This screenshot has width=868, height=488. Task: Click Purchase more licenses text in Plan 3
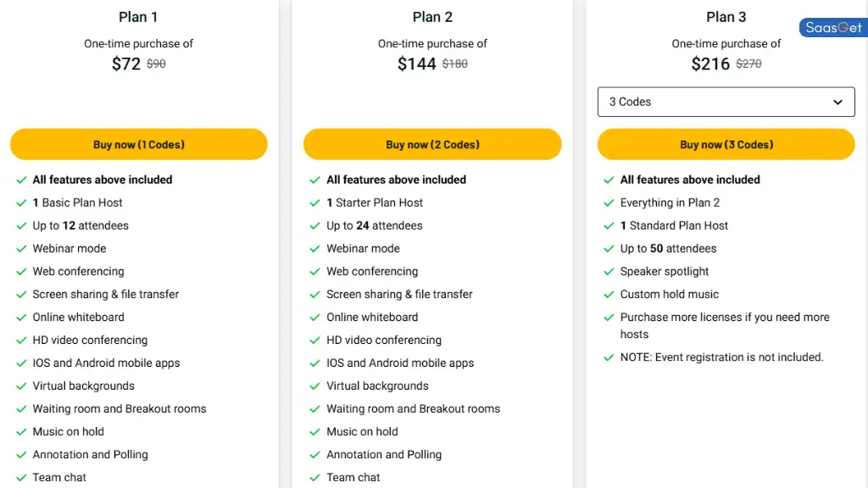click(725, 325)
